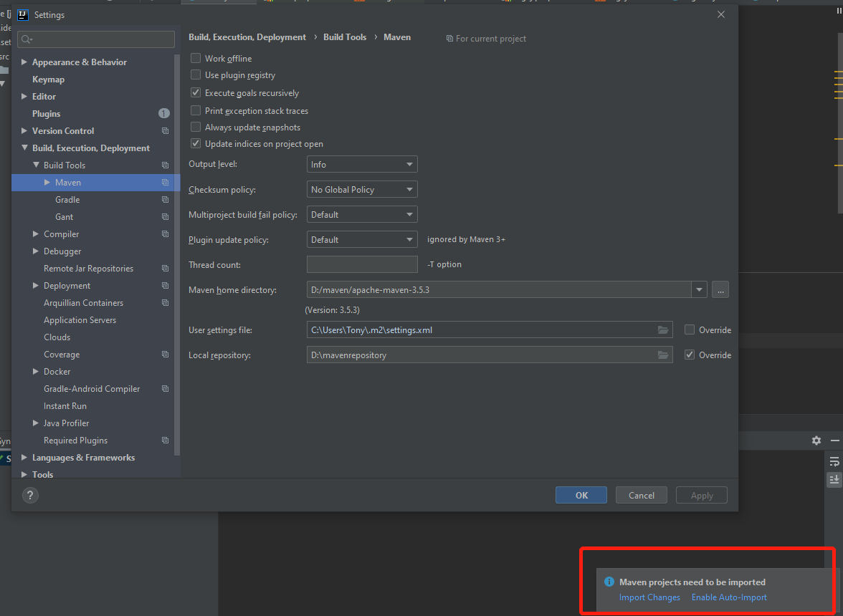The height and width of the screenshot is (616, 843).
Task: Click Enable Auto-Import link
Action: click(x=729, y=597)
